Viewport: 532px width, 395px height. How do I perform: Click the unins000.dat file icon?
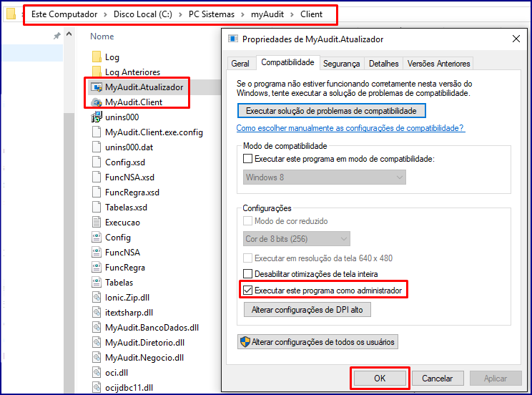(97, 147)
